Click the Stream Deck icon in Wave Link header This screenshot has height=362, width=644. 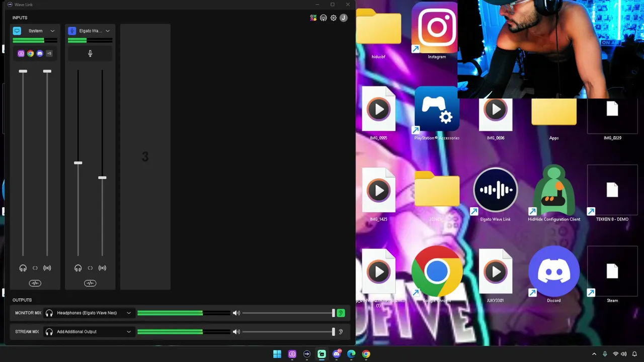[x=324, y=18]
